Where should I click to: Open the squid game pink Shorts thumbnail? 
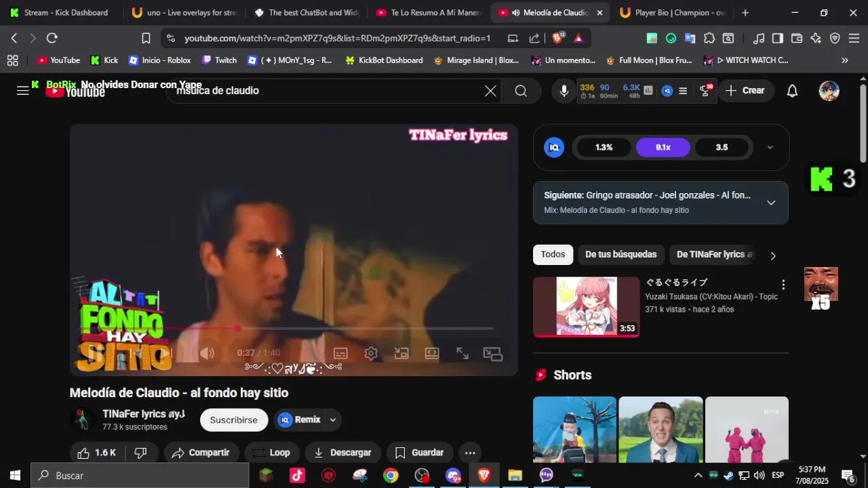[x=747, y=430]
